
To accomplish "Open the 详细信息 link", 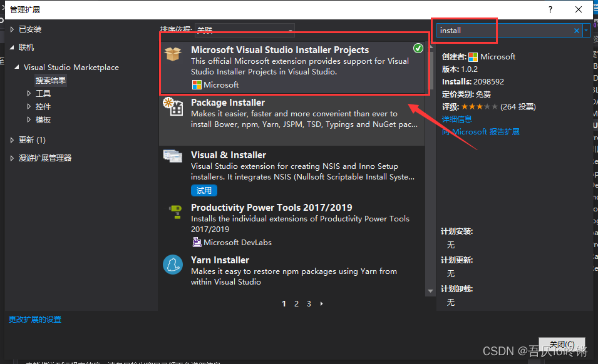I will pos(457,119).
